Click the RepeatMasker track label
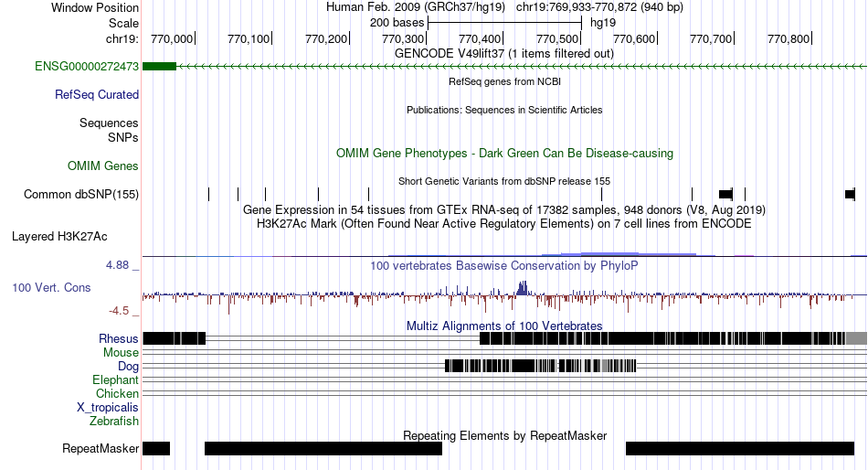Screen dimensions: 868x470 click(101, 448)
